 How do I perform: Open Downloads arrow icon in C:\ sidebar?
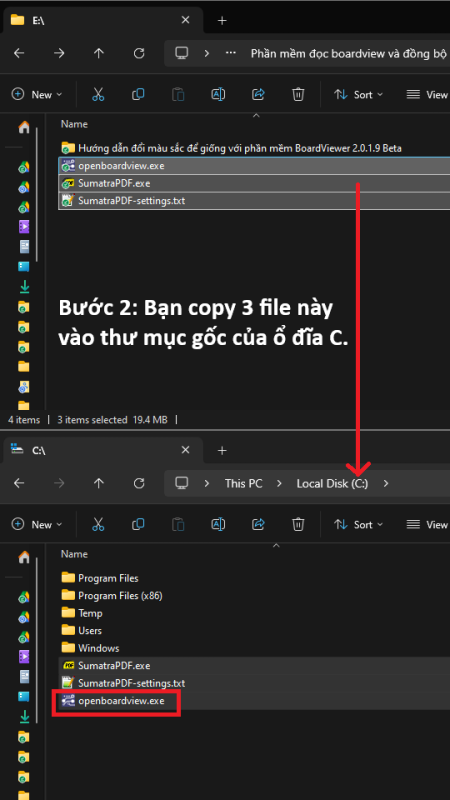(24, 717)
